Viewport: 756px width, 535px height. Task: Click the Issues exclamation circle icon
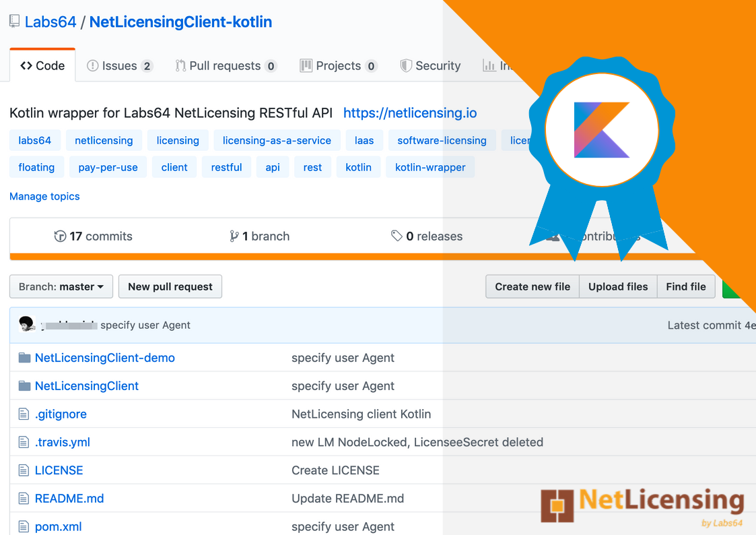(93, 65)
